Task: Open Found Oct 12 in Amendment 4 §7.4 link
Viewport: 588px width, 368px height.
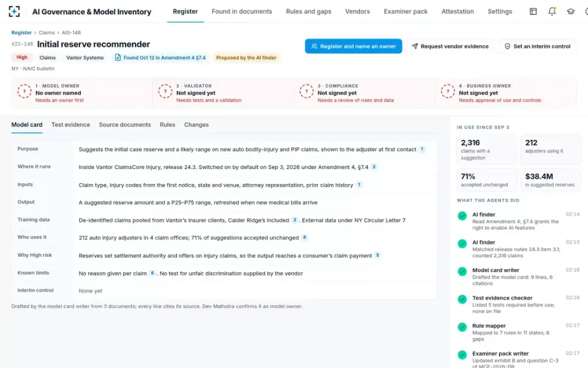Action: [160, 57]
